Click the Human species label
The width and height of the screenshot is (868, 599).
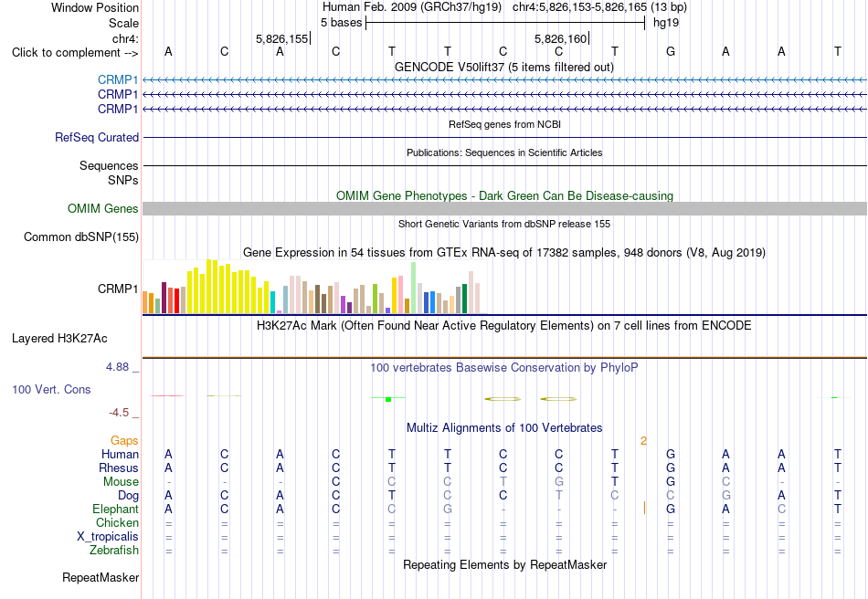[x=120, y=454]
